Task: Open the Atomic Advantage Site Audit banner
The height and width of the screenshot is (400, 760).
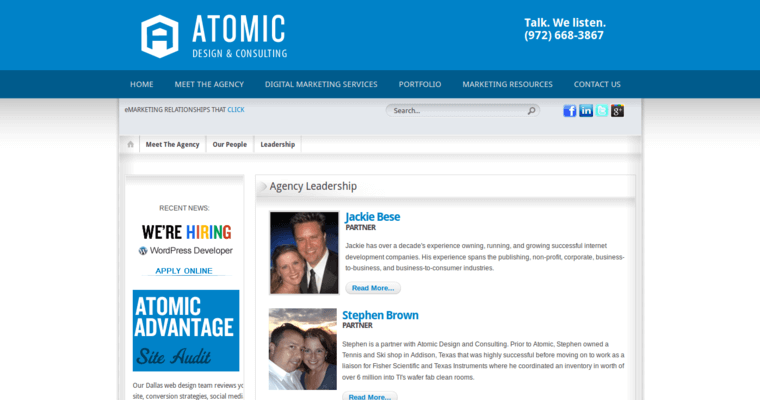Action: tap(186, 330)
